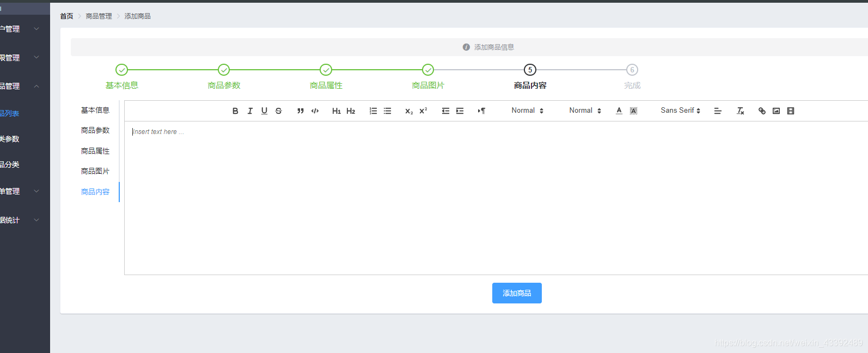Open the 类参数 sidebar item
This screenshot has width=868, height=353.
pos(10,139)
